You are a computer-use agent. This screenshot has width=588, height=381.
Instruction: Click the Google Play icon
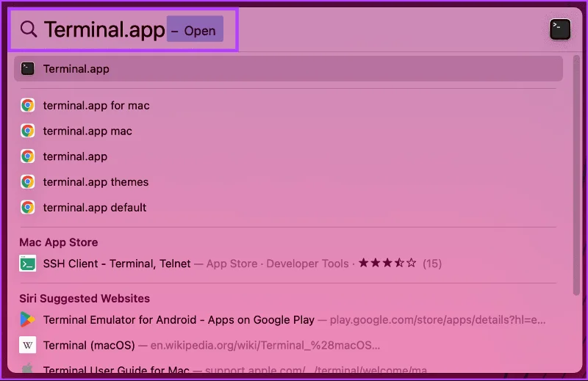pos(27,319)
